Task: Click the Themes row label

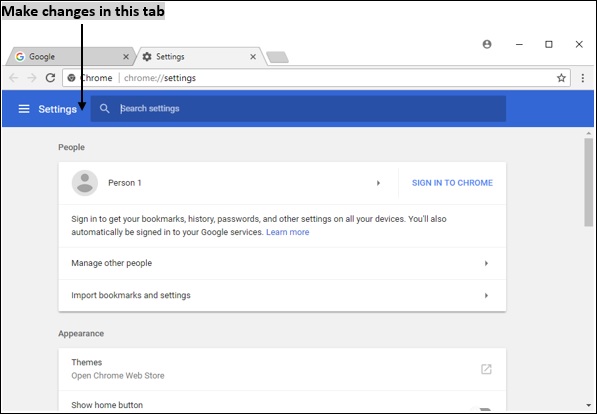Action: pyautogui.click(x=87, y=362)
